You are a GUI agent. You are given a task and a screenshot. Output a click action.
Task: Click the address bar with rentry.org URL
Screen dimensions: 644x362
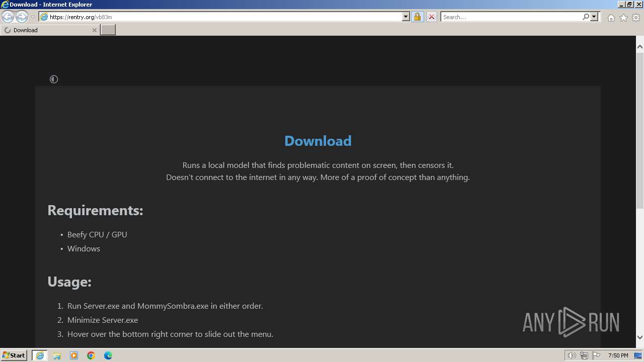pos(220,17)
